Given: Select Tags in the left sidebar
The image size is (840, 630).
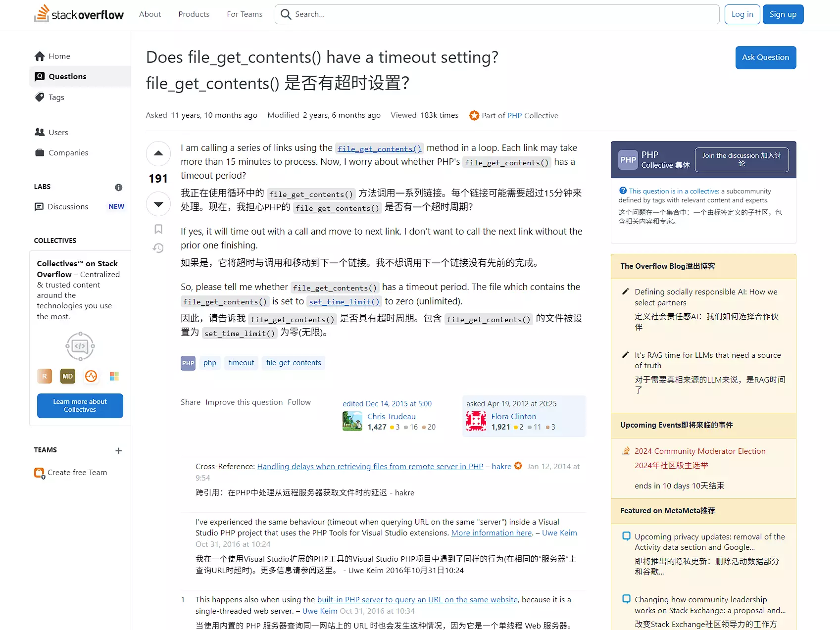Looking at the screenshot, I should click(56, 97).
